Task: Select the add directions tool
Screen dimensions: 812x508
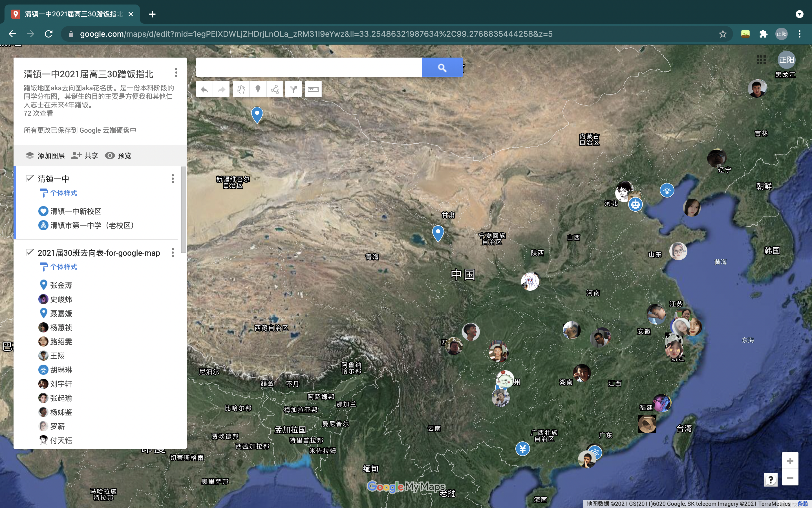Action: 294,89
